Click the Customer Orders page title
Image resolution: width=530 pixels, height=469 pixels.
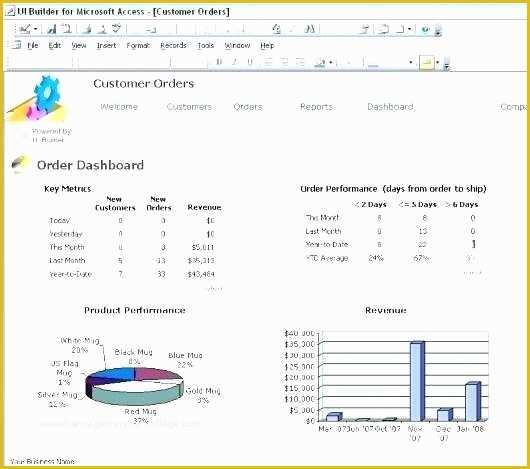tap(144, 83)
